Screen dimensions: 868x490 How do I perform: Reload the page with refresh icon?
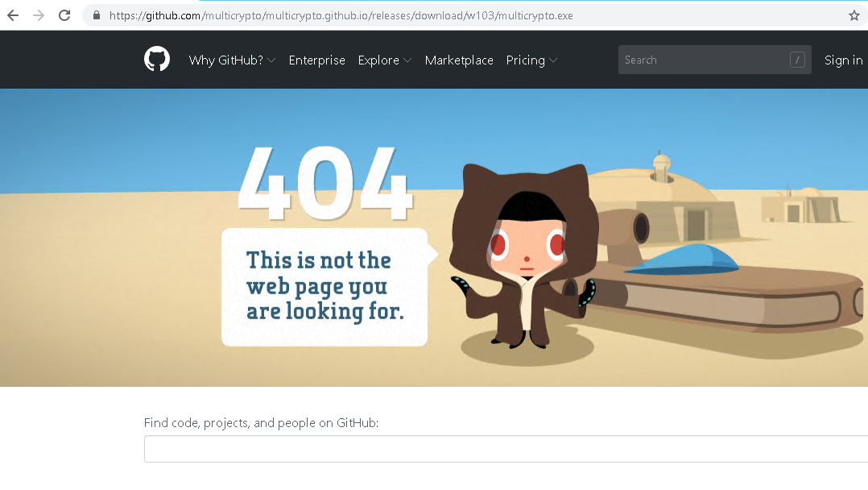64,15
